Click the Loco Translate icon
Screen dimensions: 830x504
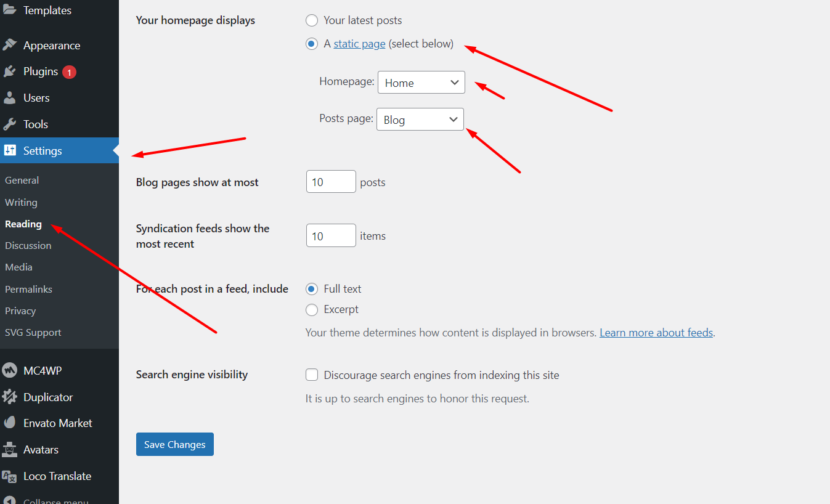10,476
